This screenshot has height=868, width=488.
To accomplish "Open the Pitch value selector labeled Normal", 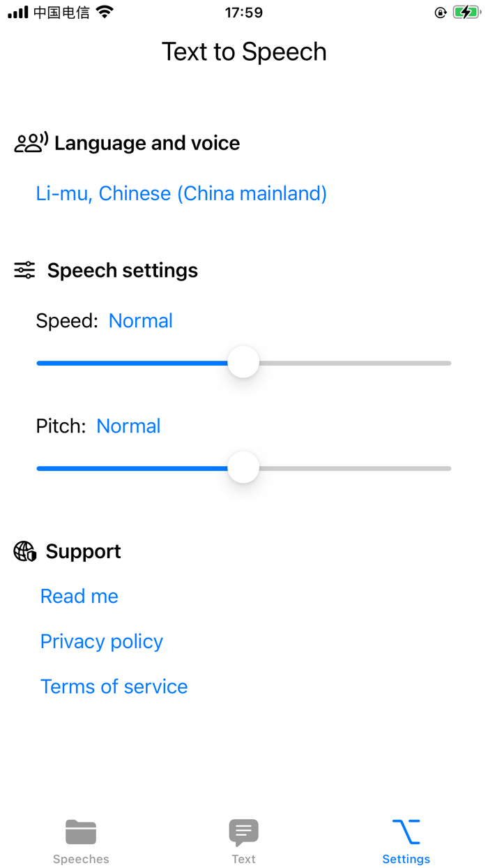I will click(128, 426).
